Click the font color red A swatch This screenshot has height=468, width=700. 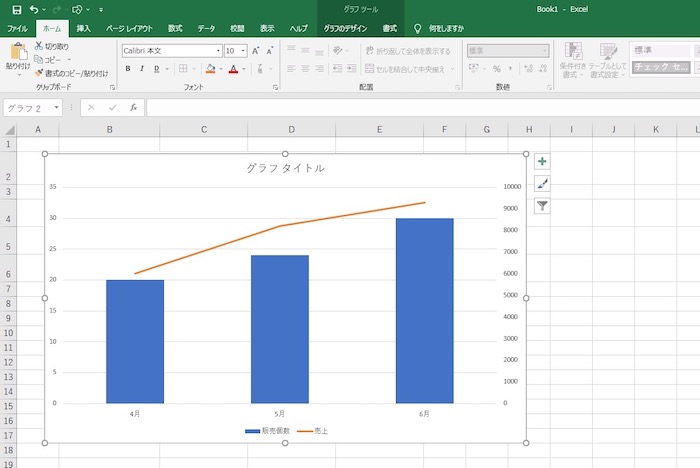point(232,68)
